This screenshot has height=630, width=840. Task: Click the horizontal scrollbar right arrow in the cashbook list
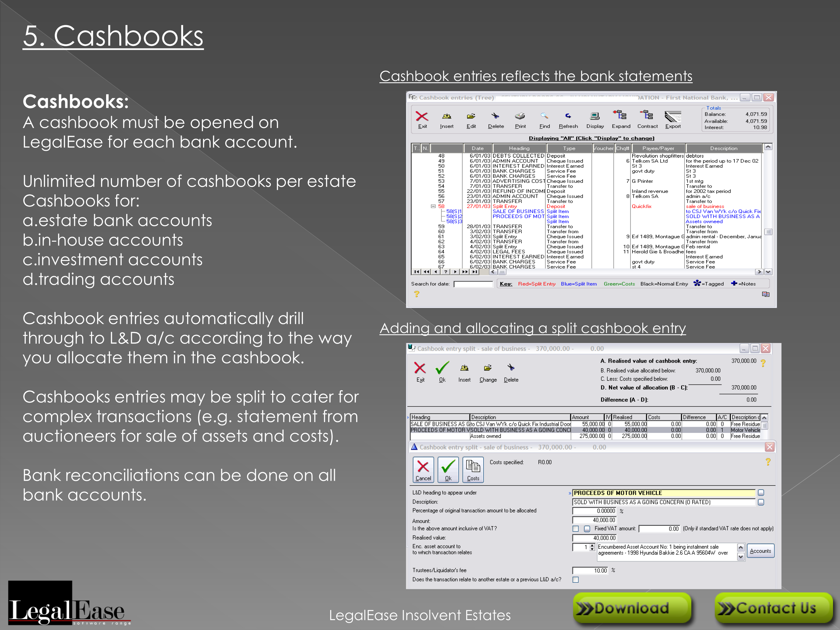pos(759,272)
